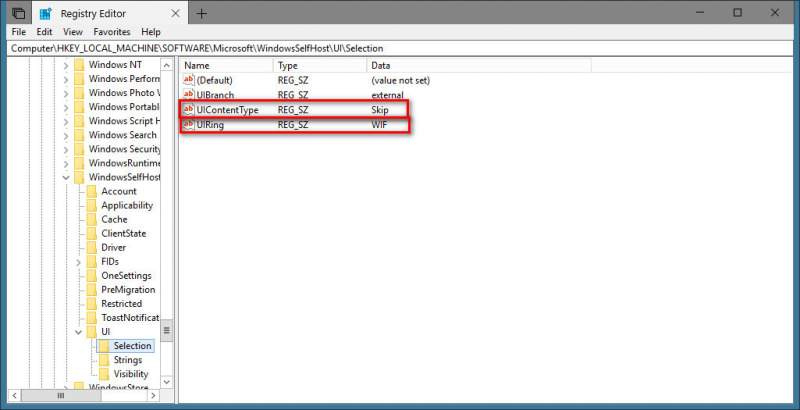Viewport: 800px width, 410px height.
Task: Collapse the WindowsSelfHost key
Action: [66, 177]
